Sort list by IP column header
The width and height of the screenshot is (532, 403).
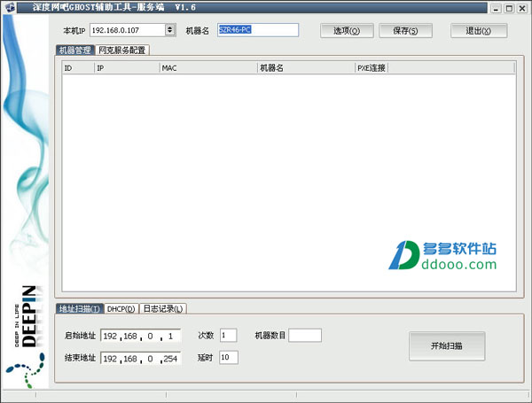pyautogui.click(x=127, y=68)
